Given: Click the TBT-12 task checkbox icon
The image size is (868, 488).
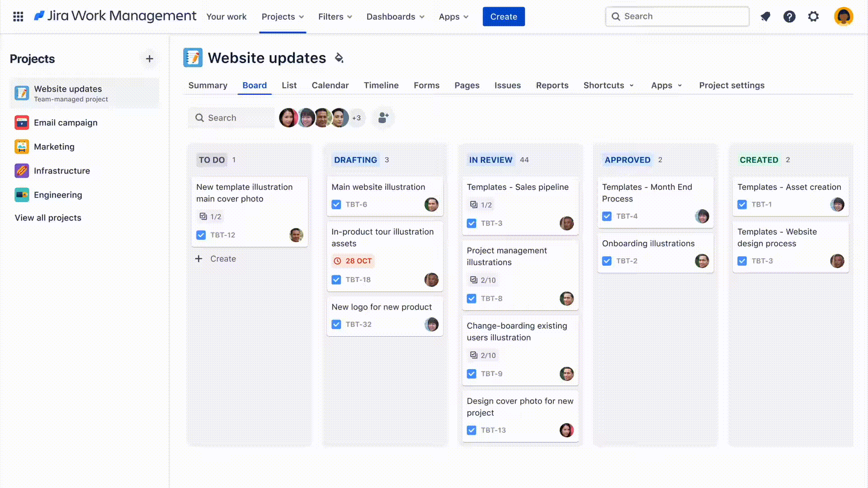Looking at the screenshot, I should coord(201,235).
